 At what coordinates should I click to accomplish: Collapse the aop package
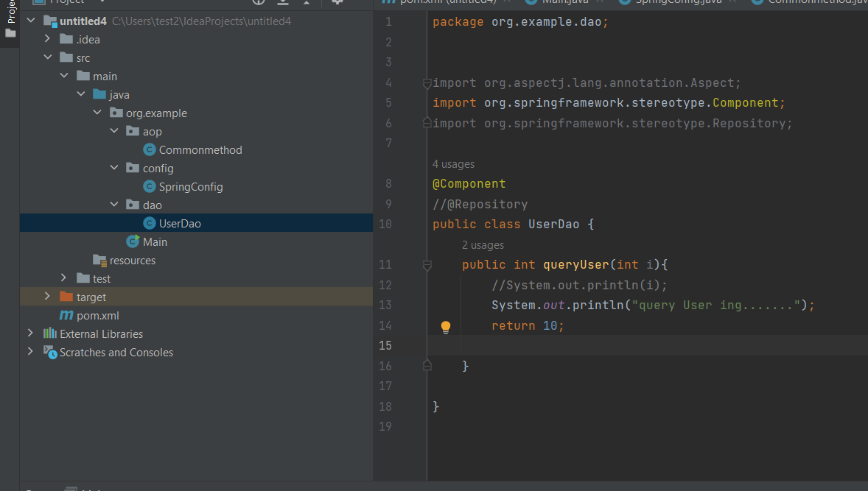(x=114, y=130)
